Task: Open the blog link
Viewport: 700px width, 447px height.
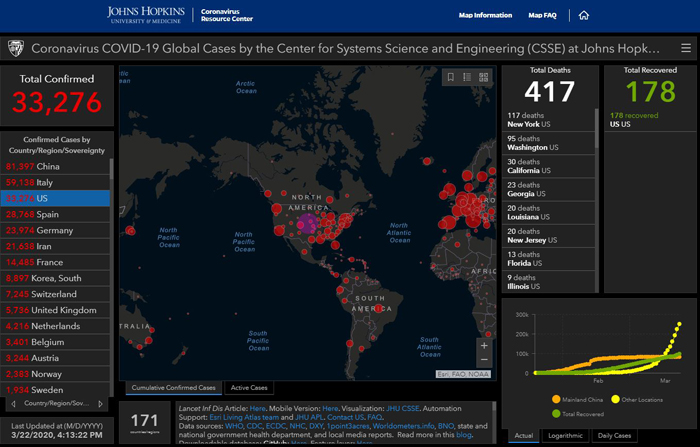Action: (x=463, y=434)
